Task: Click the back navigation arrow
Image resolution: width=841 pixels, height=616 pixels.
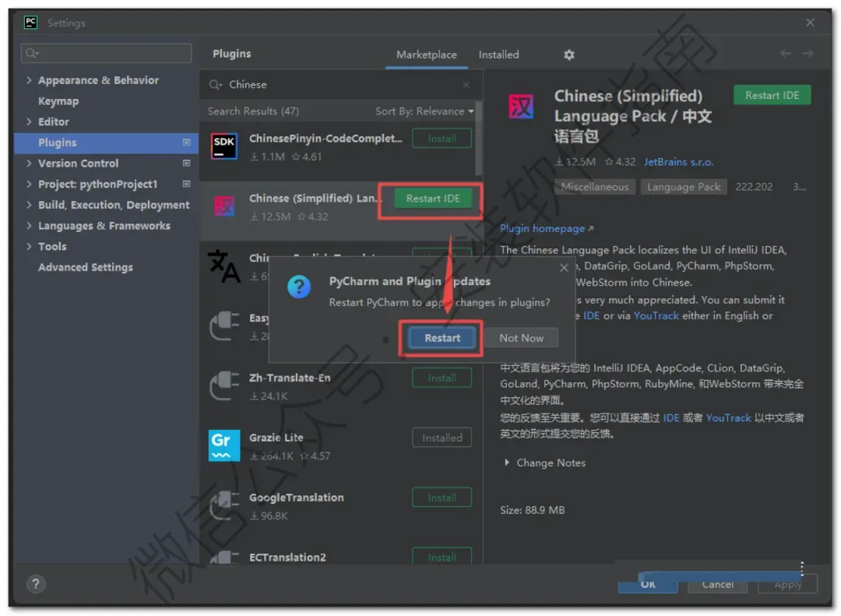Action: tap(786, 54)
